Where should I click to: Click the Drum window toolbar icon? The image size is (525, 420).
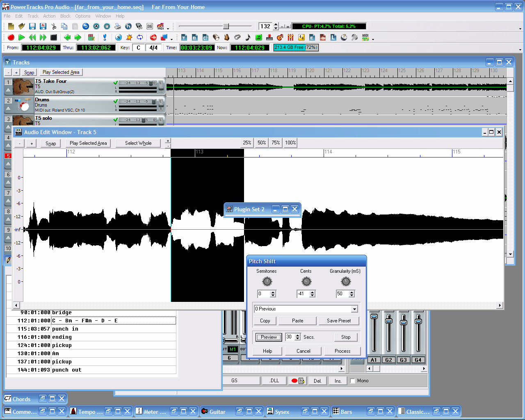click(x=344, y=37)
